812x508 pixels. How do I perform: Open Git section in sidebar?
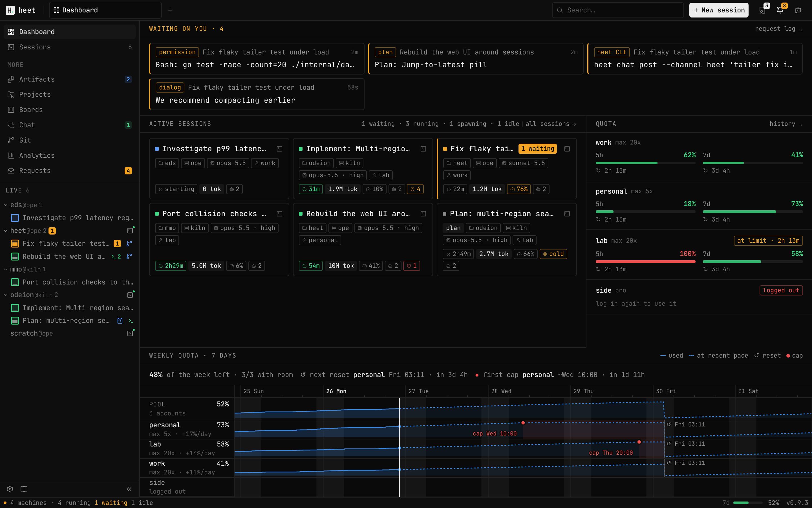70,140
